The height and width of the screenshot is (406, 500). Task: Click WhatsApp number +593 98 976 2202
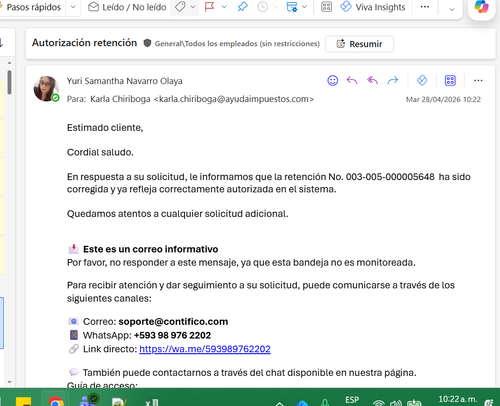[172, 335]
